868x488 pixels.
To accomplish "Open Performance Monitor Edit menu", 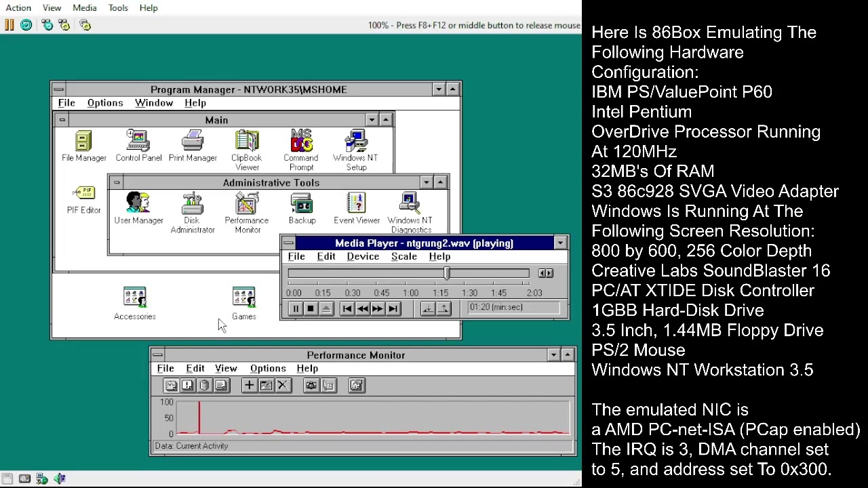I will coord(195,369).
